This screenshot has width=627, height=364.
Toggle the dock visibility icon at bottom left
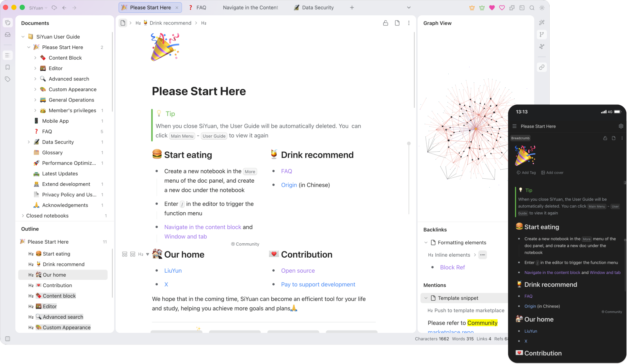click(x=8, y=339)
